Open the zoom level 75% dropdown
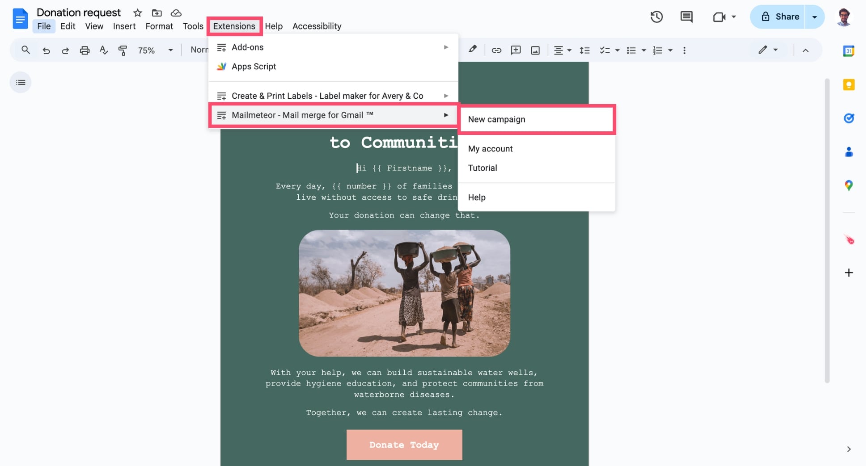This screenshot has width=868, height=466. click(154, 50)
